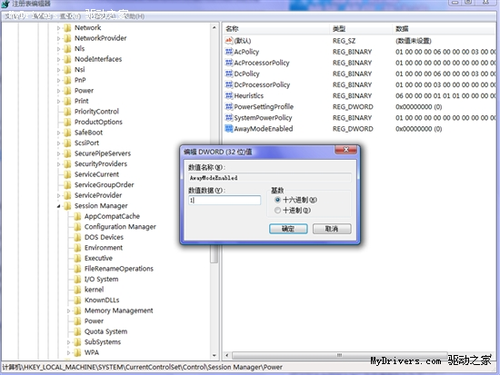Sort by the 数据 column header
Image resolution: width=500 pixels, height=375 pixels.
(444, 29)
